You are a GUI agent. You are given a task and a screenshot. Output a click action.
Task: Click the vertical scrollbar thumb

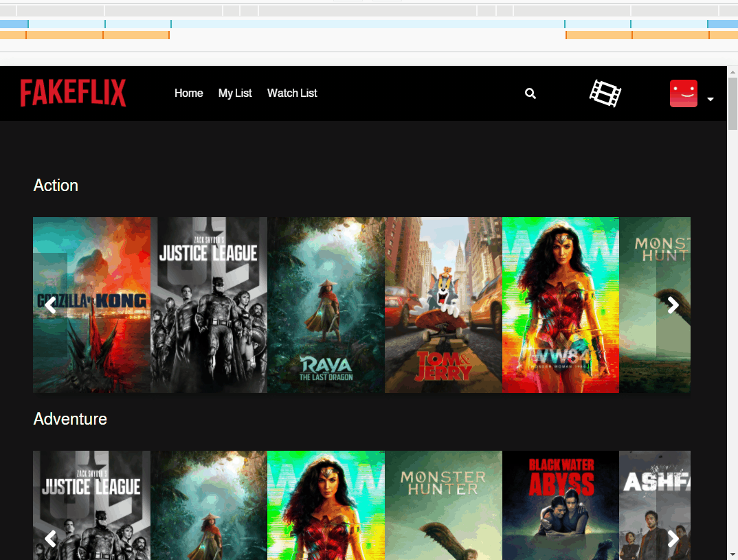[x=733, y=104]
